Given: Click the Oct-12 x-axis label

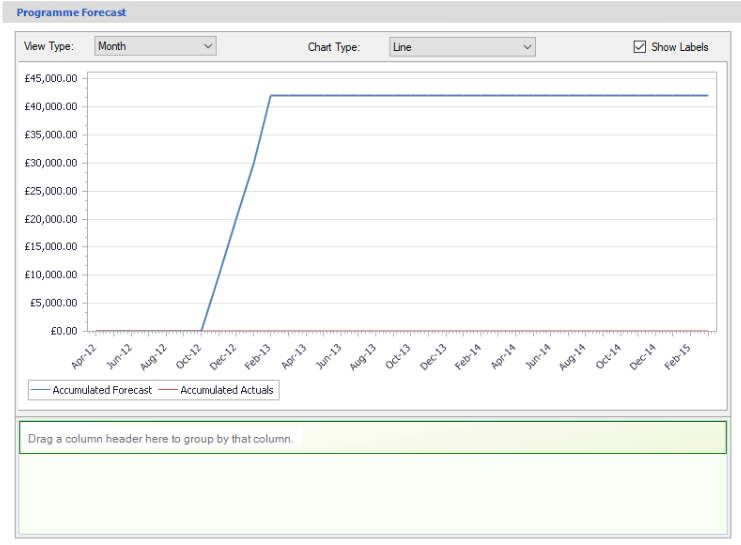Looking at the screenshot, I should [189, 353].
